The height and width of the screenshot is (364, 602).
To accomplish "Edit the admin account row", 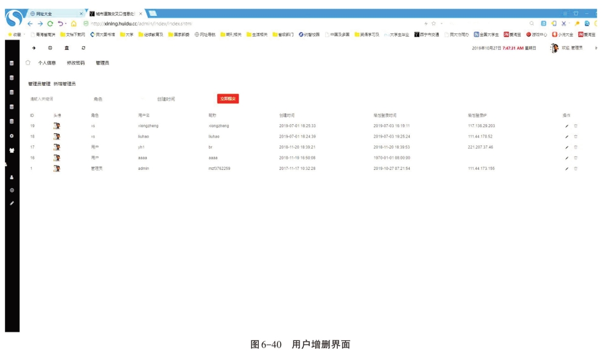I will click(567, 169).
